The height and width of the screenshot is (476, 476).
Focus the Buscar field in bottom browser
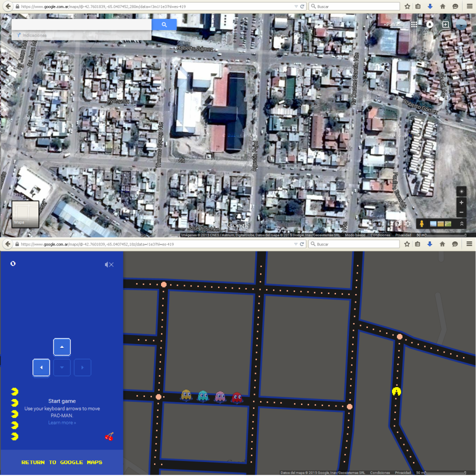coord(354,244)
